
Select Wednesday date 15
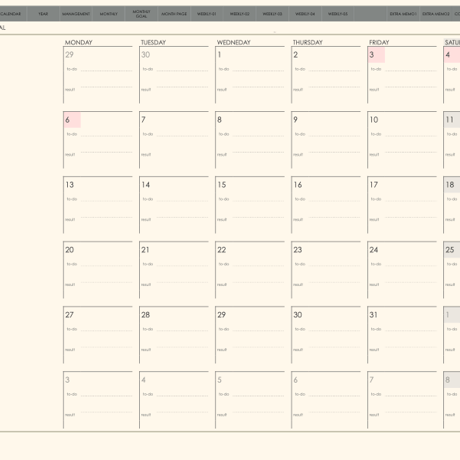222,185
